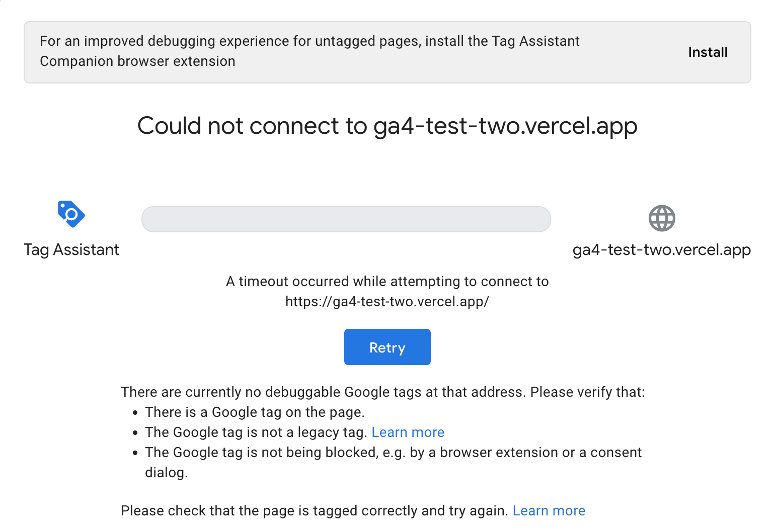Image resolution: width=774 pixels, height=532 pixels.
Task: Click the empty connection progress bar
Action: coord(346,219)
